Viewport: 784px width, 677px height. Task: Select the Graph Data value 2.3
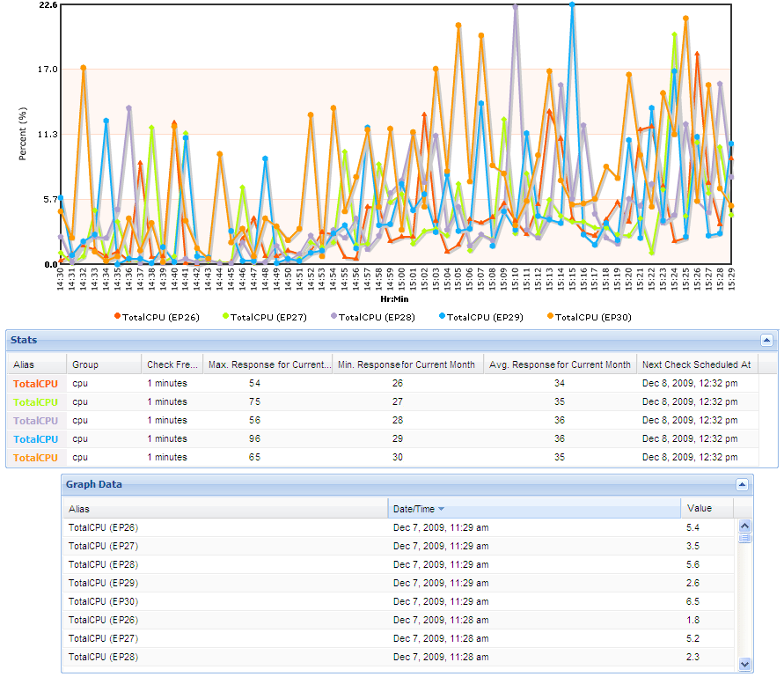point(692,657)
